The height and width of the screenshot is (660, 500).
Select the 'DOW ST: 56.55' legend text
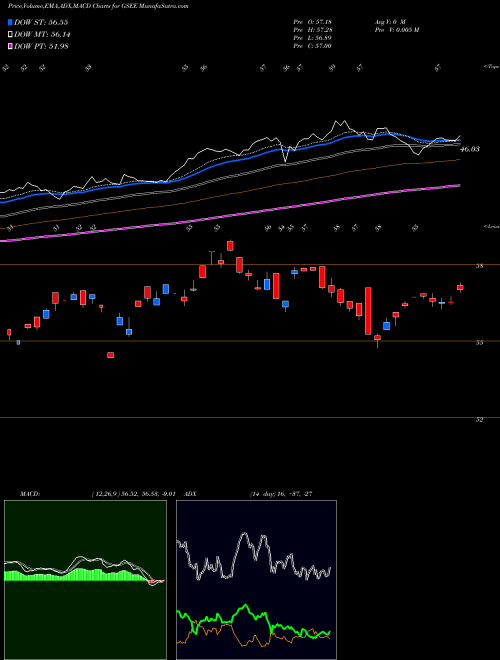(41, 22)
